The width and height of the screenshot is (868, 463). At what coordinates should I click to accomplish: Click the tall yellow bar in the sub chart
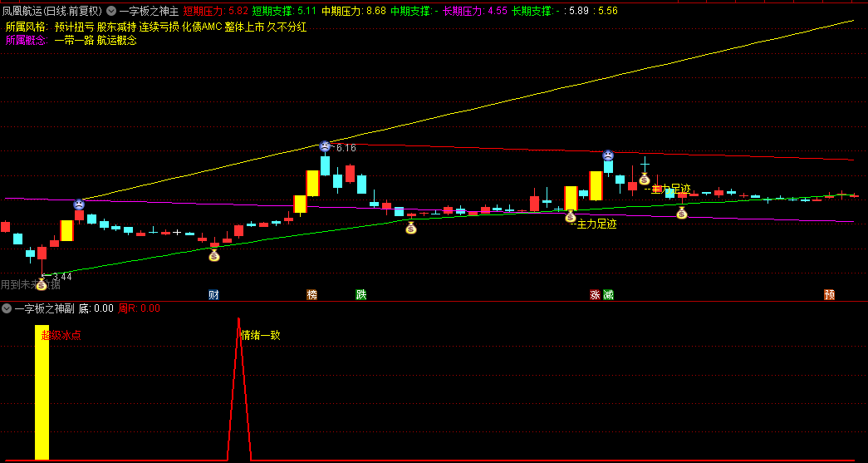42,392
